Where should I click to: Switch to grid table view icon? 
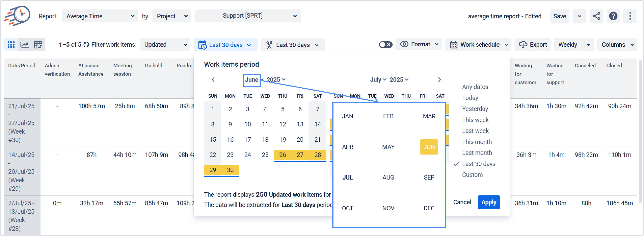click(x=11, y=45)
